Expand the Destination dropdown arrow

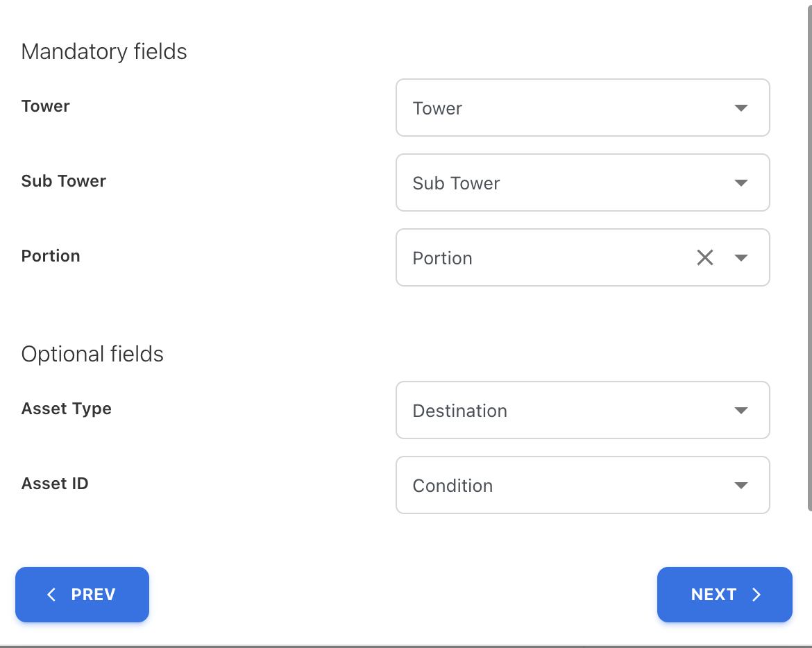pyautogui.click(x=741, y=411)
